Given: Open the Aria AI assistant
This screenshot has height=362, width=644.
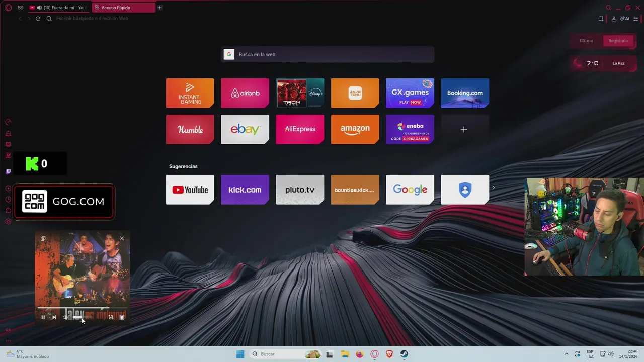Looking at the screenshot, I should (x=625, y=19).
